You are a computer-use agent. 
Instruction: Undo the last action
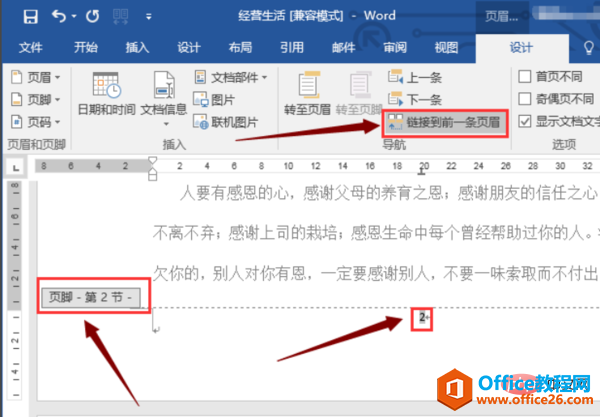59,16
